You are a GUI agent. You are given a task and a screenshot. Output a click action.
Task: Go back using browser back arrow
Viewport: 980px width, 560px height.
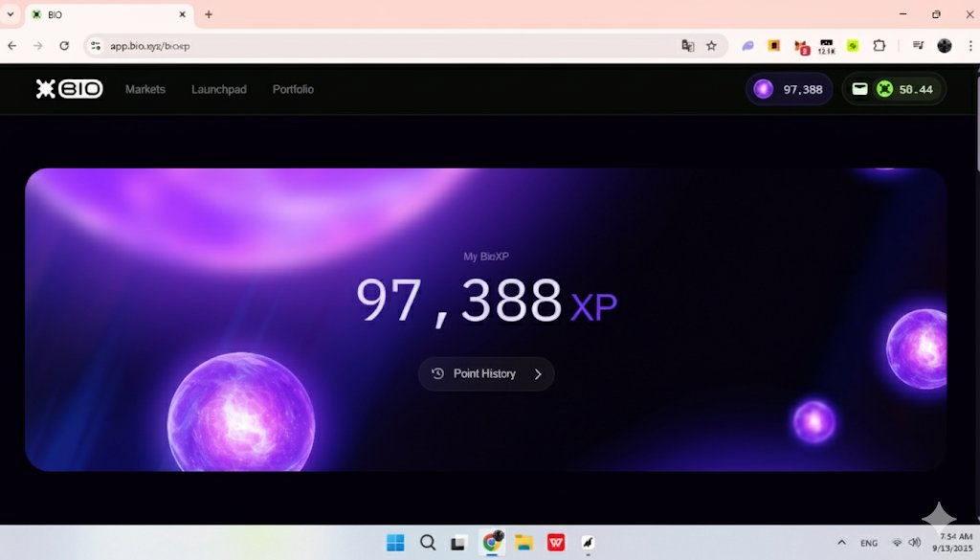coord(12,46)
